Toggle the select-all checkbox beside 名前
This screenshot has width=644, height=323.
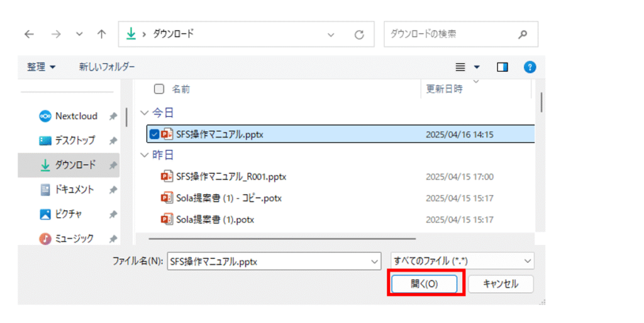pos(159,89)
